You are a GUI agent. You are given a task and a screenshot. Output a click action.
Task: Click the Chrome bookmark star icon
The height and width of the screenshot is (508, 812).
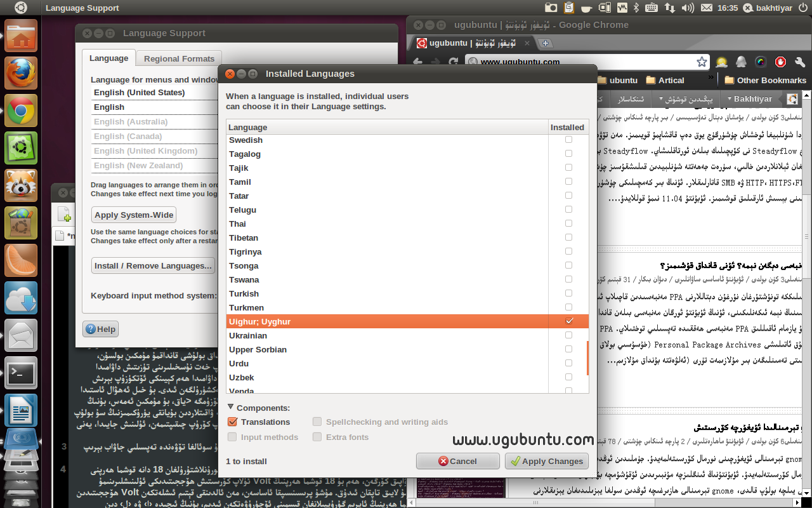(x=702, y=62)
